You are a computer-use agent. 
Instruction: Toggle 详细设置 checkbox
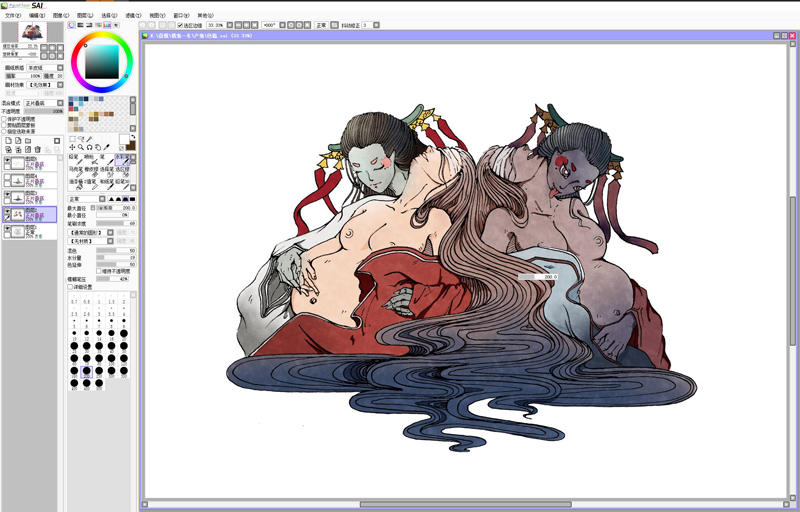70,287
